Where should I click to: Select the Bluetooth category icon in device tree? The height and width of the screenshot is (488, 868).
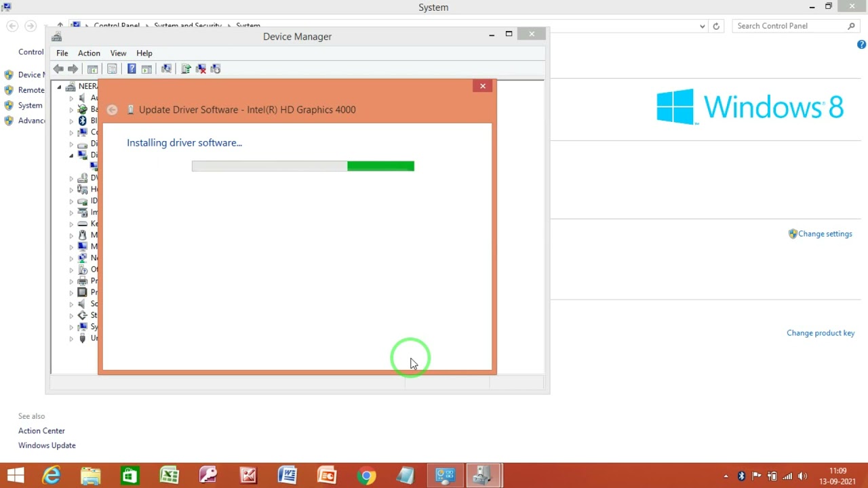tap(83, 121)
